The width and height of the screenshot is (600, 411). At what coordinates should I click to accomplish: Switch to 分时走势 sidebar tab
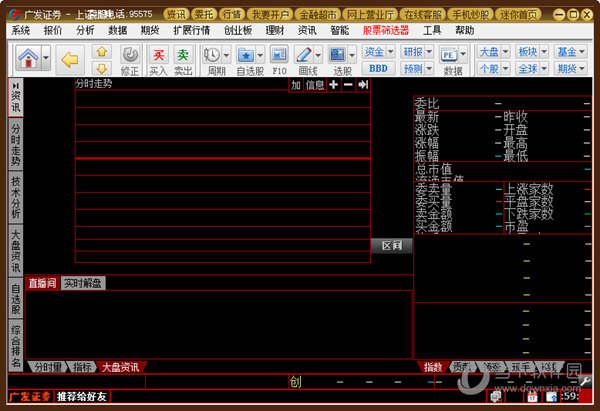[x=16, y=144]
